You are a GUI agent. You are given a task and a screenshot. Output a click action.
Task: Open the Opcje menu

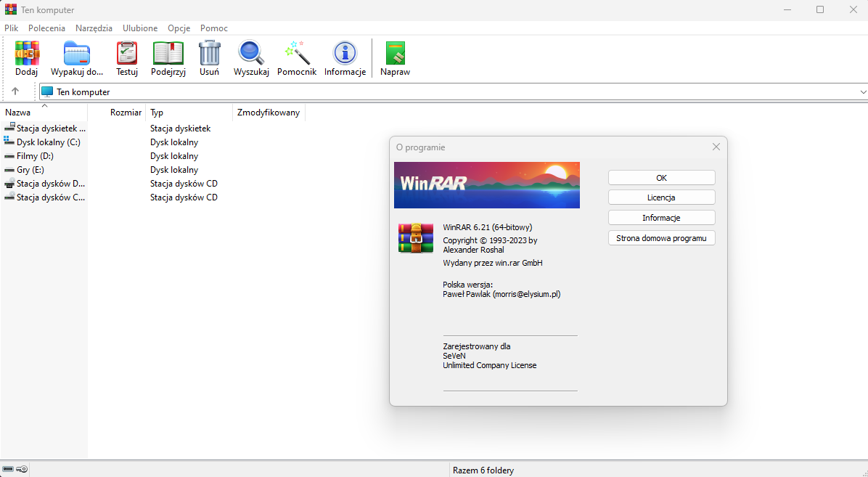point(179,28)
